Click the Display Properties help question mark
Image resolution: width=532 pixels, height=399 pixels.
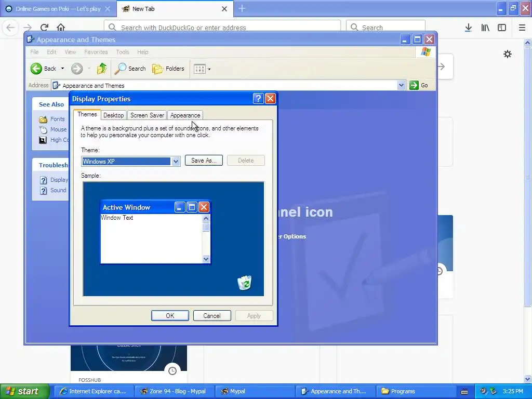[258, 99]
